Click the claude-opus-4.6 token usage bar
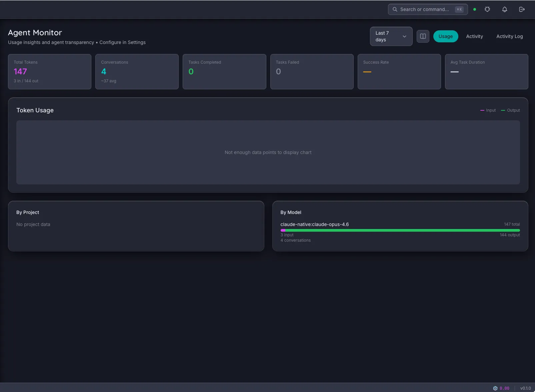 (x=400, y=230)
